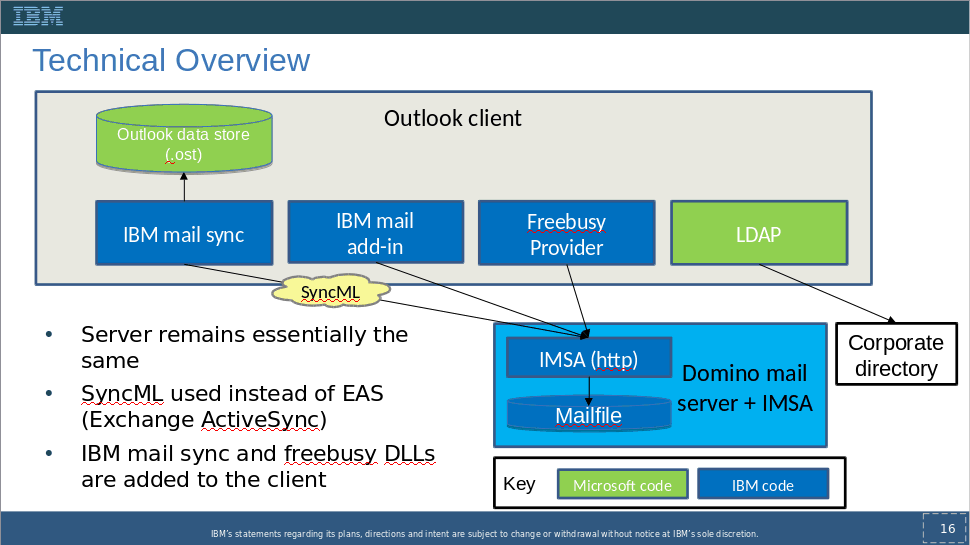Click the IBM mail add-in box

(376, 233)
